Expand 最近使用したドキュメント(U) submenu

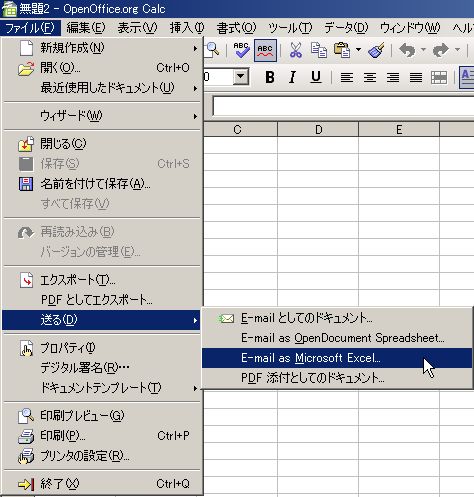101,88
